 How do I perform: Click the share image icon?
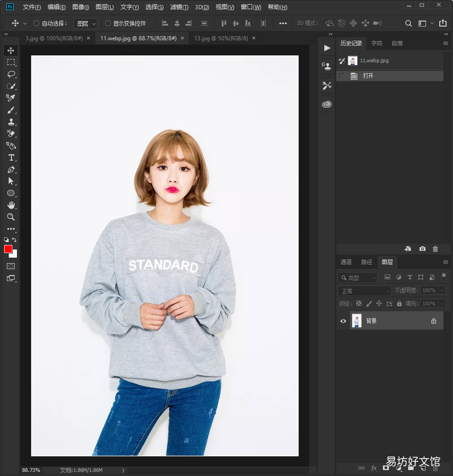click(x=443, y=23)
